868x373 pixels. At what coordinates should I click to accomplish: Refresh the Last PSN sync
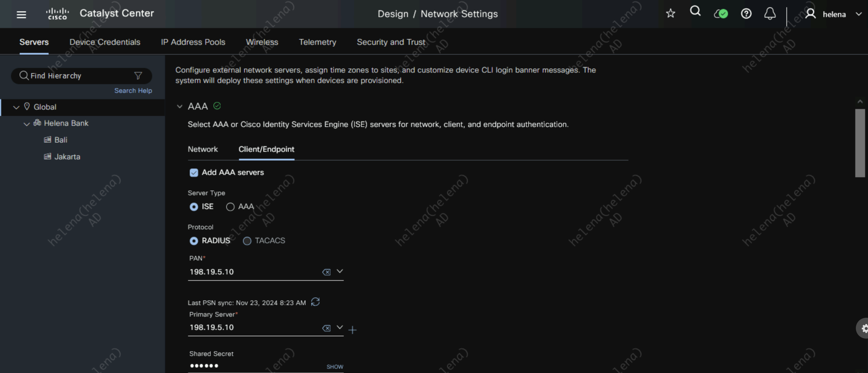tap(315, 302)
